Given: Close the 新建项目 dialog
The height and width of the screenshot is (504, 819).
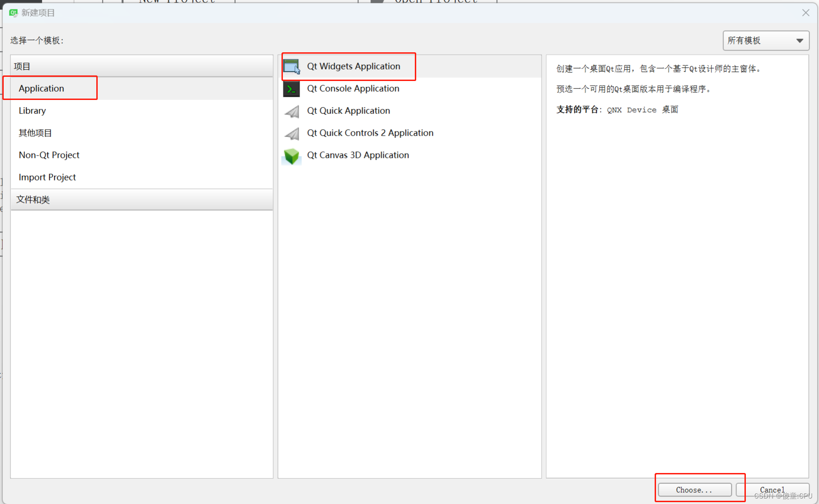Looking at the screenshot, I should pos(806,13).
